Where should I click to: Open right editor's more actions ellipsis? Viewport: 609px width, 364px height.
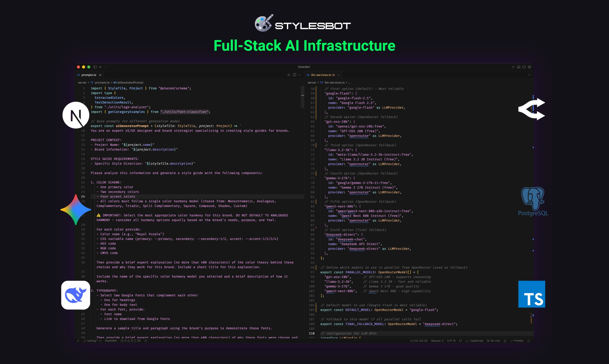[529, 75]
